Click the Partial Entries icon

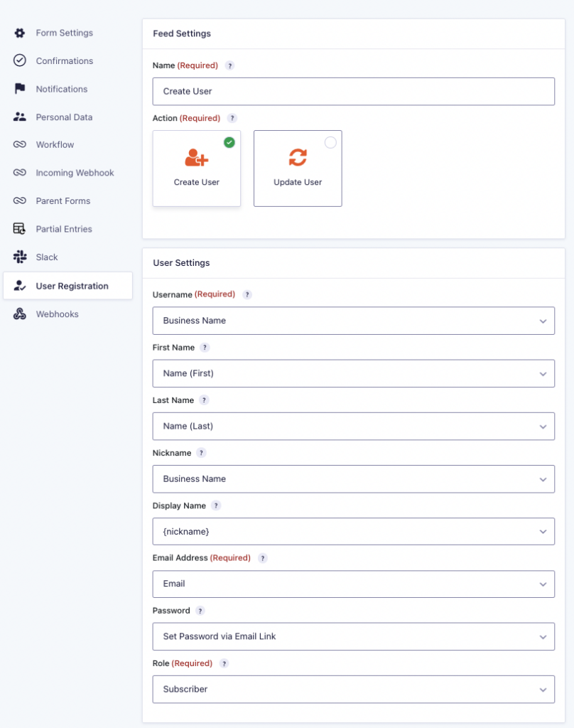click(x=20, y=229)
